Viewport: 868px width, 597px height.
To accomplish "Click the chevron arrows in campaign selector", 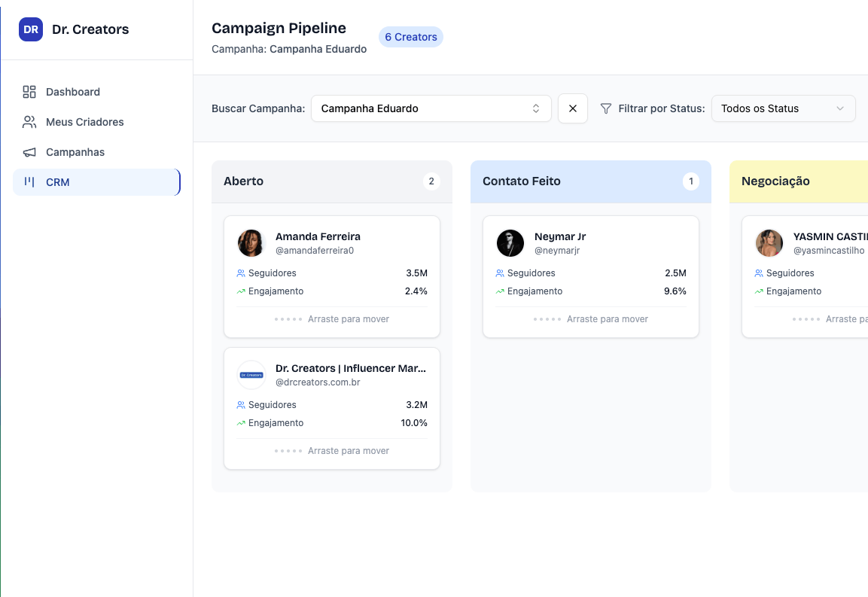I will tap(536, 108).
